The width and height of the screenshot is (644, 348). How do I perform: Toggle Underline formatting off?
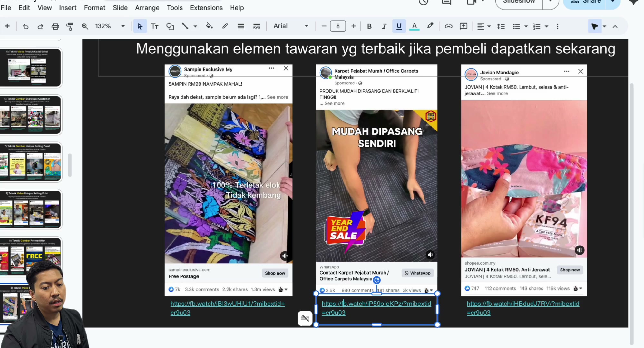tap(399, 26)
